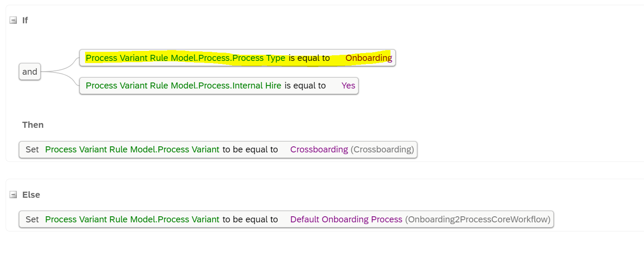This screenshot has width=644, height=253.
Task: Click 'is equal to' in Process Type condition
Action: click(x=309, y=58)
